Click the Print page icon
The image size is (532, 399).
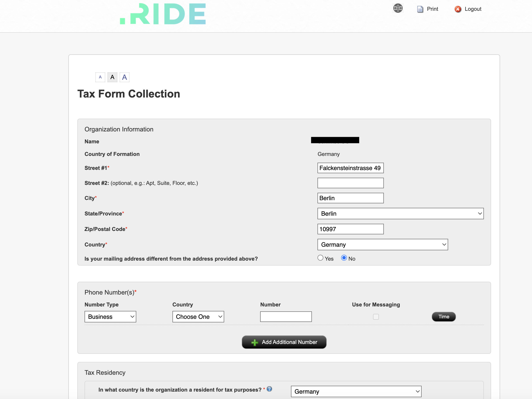(x=420, y=9)
